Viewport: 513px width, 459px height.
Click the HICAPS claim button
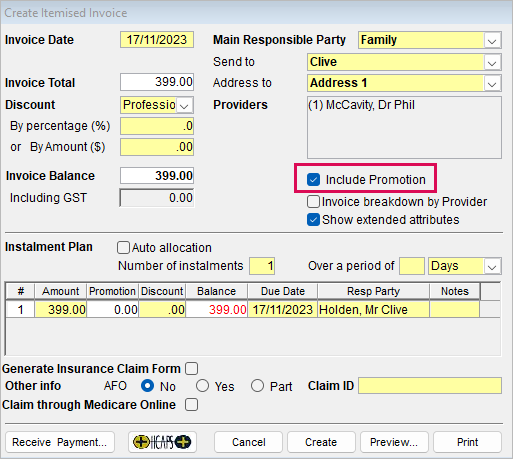[x=162, y=442]
